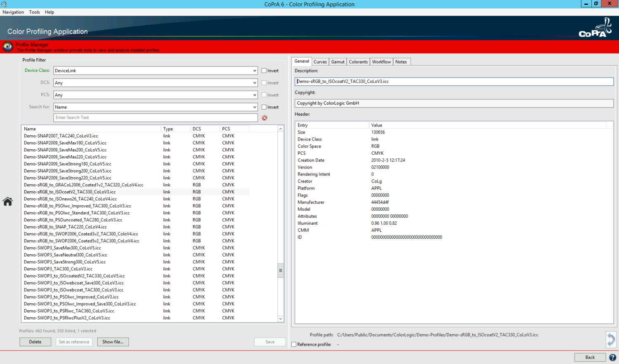Click the CoPrA logo in the header
Screen dimensions: 619x364
click(x=595, y=28)
